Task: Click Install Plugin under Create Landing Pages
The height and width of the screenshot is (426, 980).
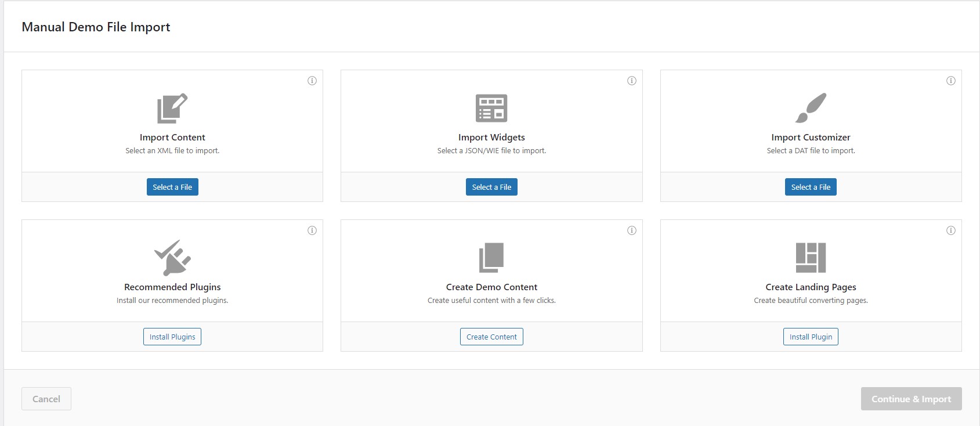Action: click(811, 337)
